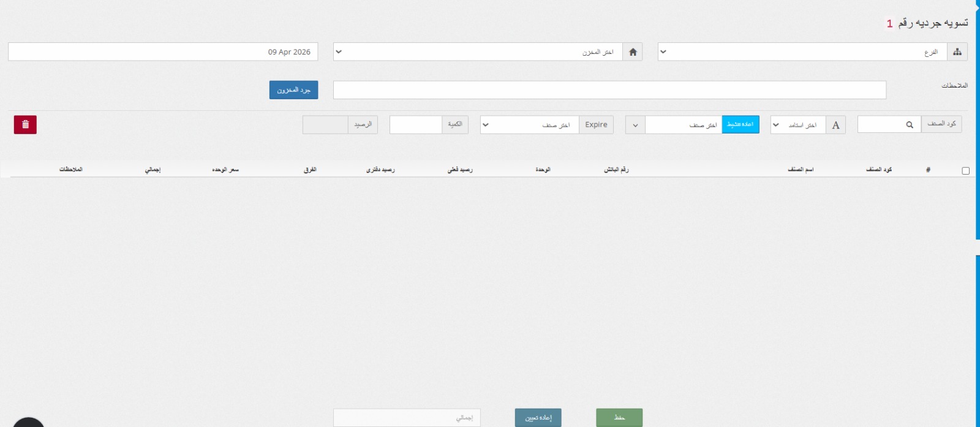Click the # column header
Viewport: 980px width, 427px height.
[928, 170]
